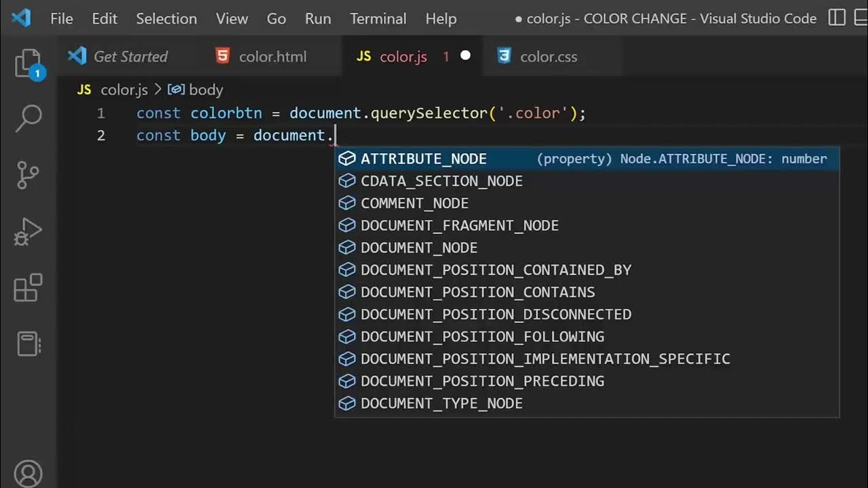The width and height of the screenshot is (868, 488).
Task: Open the Edit menu
Action: [104, 18]
